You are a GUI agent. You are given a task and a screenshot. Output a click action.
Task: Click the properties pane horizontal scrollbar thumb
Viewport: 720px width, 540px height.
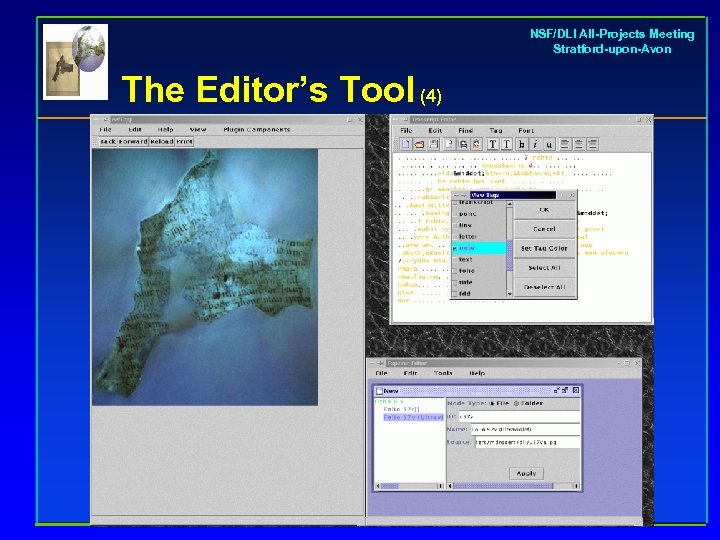(x=503, y=485)
